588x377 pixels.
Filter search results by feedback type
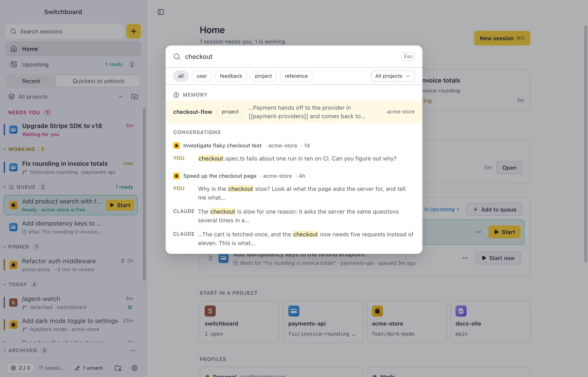(x=231, y=76)
